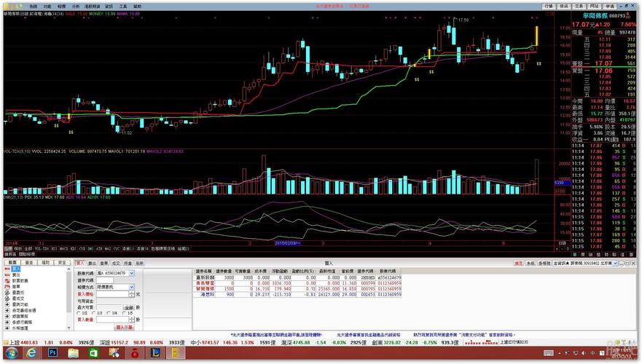Viewport: 642px width, 364px height.
Task: Click the buy price stepper arrows
Action: [x=131, y=294]
